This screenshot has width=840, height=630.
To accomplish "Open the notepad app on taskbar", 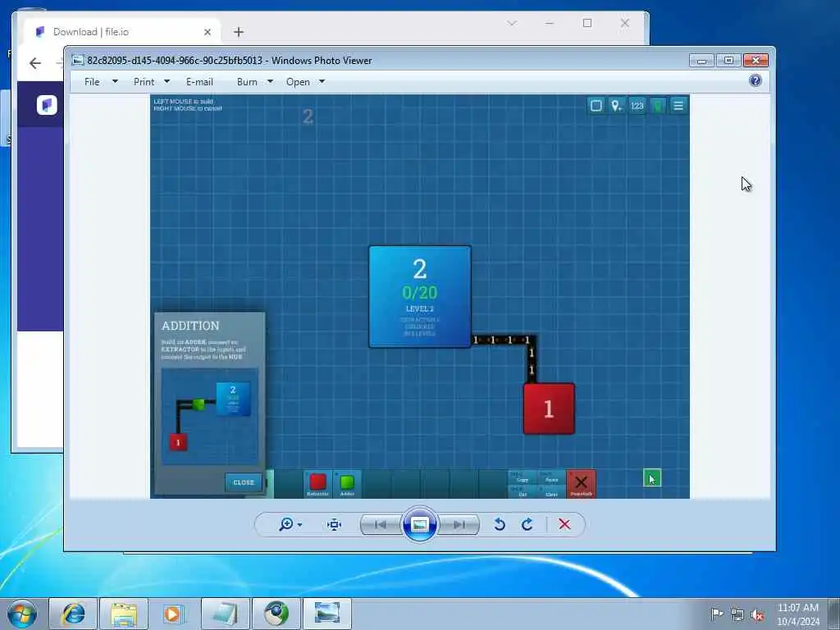I will (226, 614).
